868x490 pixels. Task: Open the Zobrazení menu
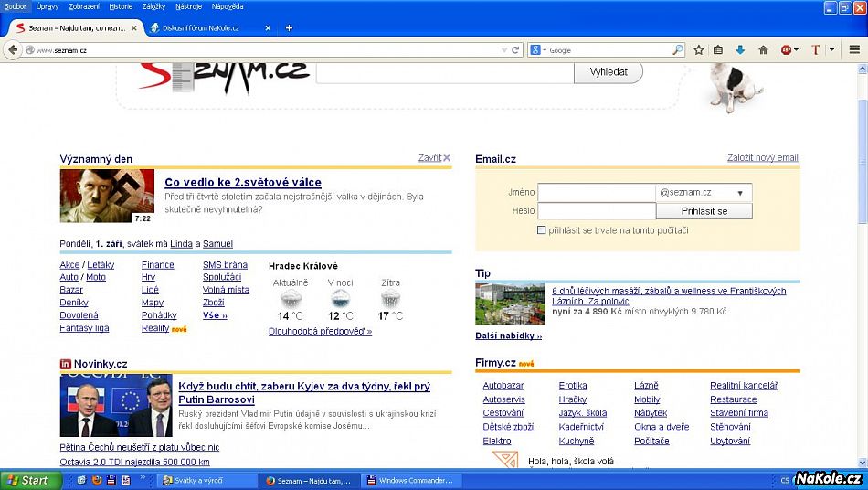tap(84, 6)
